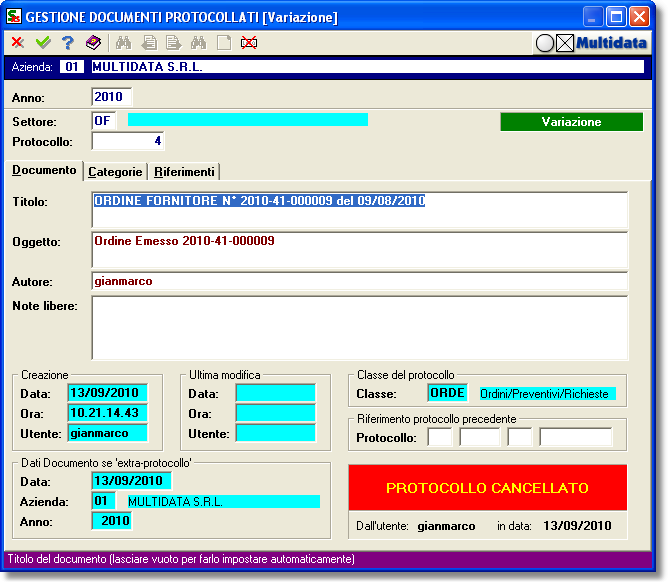Open help via blue question mark

click(67, 43)
